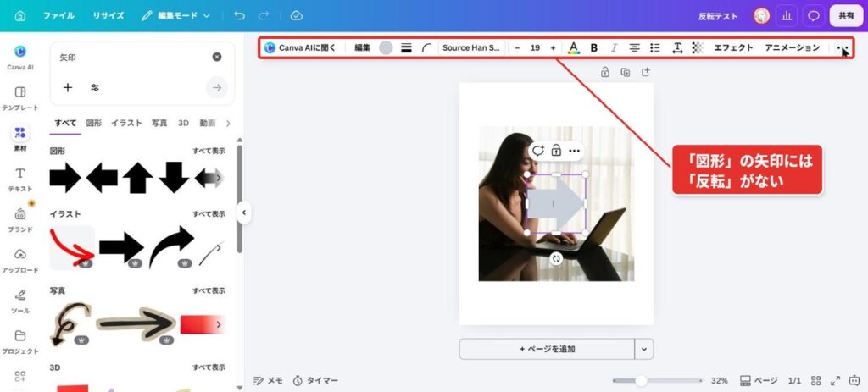Click the 反転テスト document title
868x392 pixels.
pos(718,17)
